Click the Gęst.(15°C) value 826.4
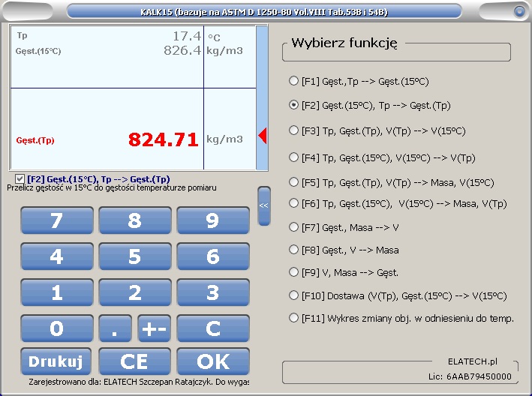 182,50
